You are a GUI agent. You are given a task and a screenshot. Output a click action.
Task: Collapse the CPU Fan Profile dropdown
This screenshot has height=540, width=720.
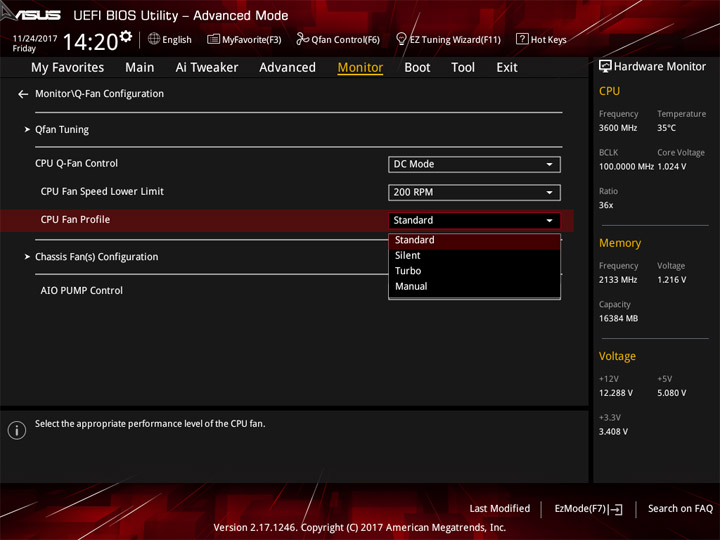coord(474,220)
